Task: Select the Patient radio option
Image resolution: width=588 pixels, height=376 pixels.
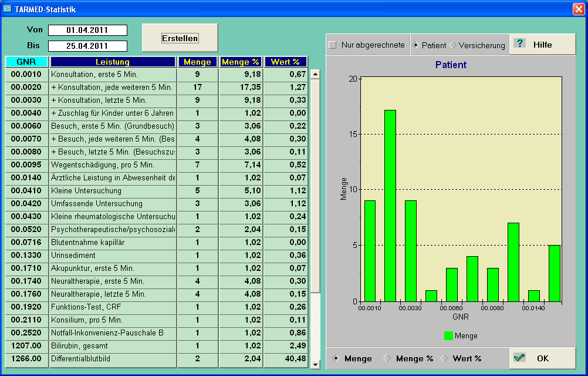Action: click(415, 45)
